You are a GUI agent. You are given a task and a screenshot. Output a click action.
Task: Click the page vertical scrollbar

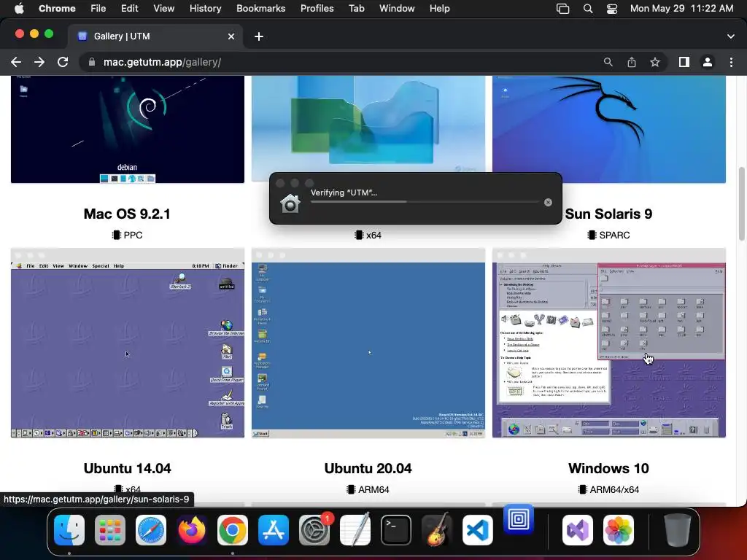point(742,204)
